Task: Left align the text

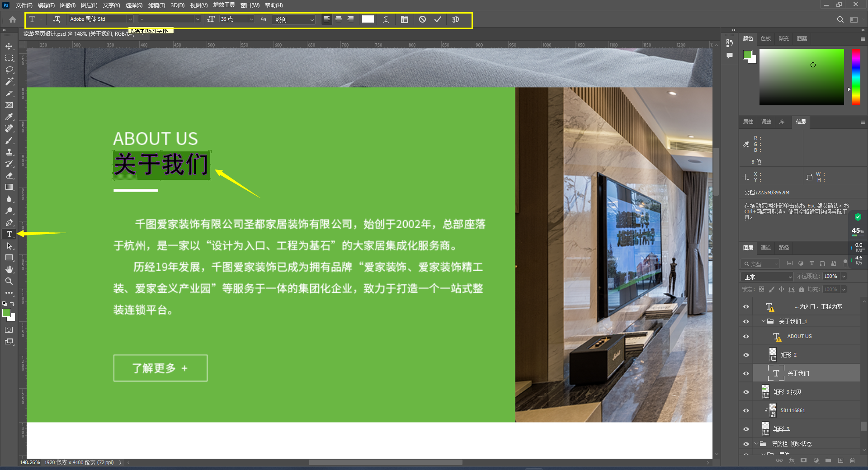Action: (x=326, y=19)
